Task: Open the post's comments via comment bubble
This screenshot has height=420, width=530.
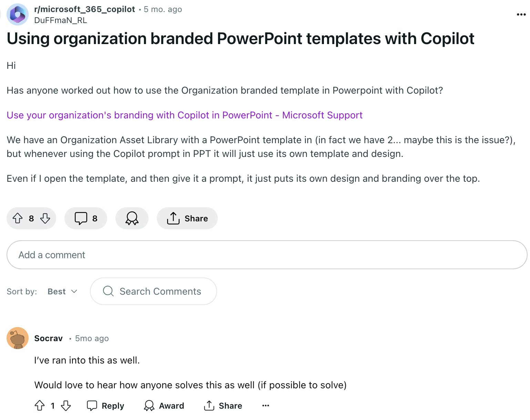Action: (86, 218)
